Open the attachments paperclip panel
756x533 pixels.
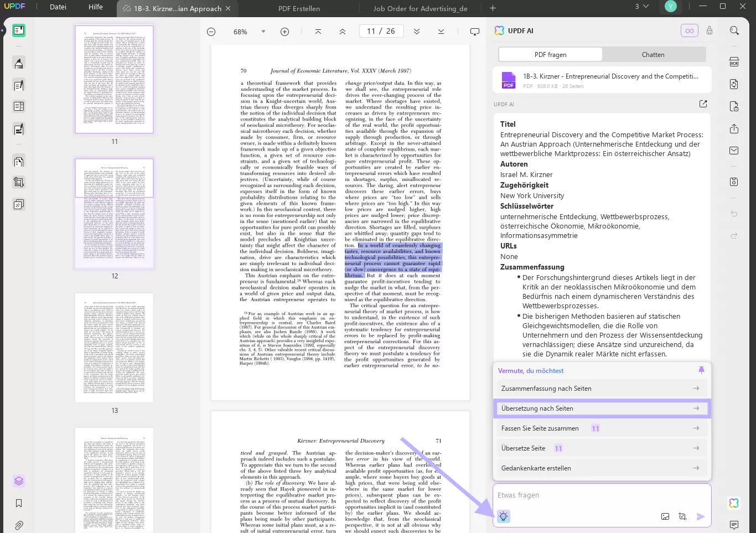click(19, 525)
